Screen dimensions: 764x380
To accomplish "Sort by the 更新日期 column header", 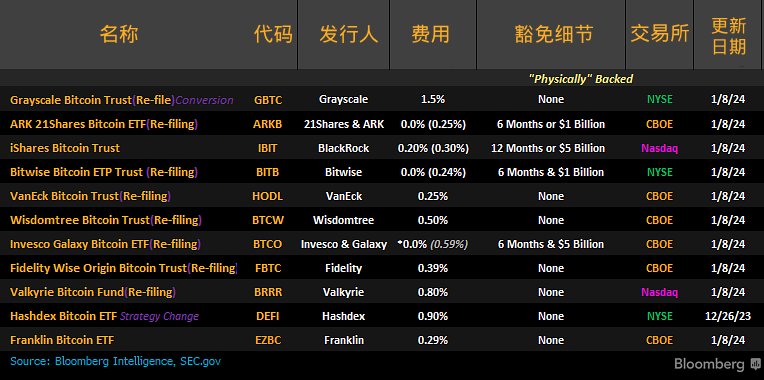I will pos(728,36).
